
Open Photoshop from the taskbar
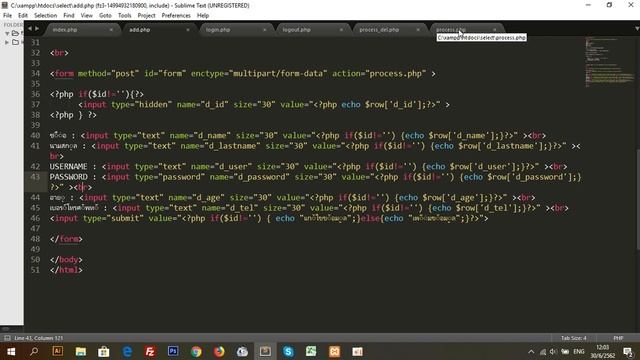pyautogui.click(x=173, y=351)
